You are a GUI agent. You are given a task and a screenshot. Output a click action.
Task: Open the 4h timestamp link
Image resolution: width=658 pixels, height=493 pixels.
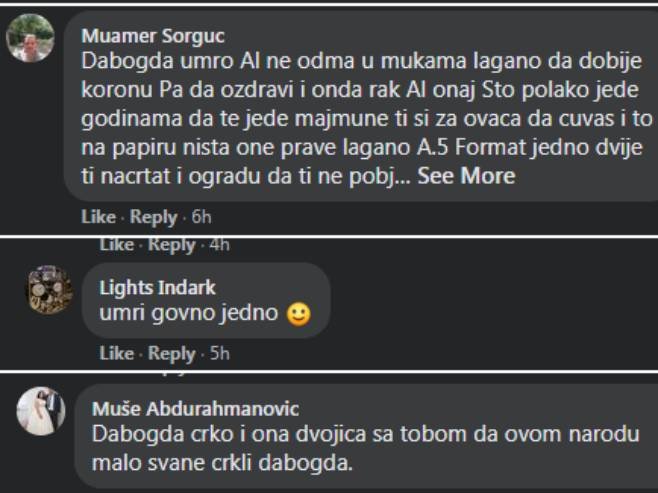(219, 245)
